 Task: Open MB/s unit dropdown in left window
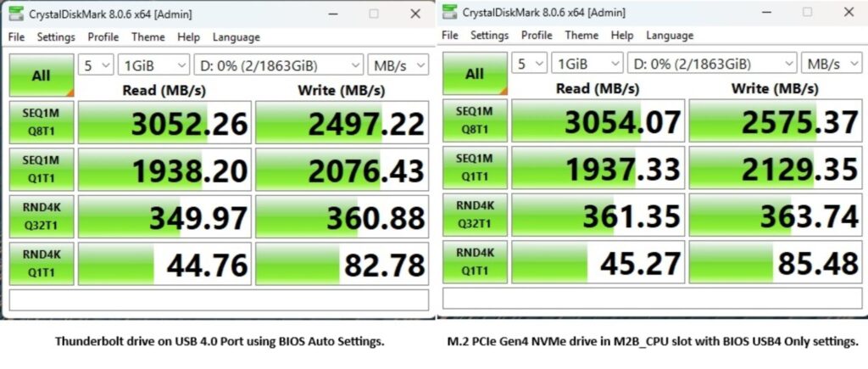pyautogui.click(x=398, y=65)
